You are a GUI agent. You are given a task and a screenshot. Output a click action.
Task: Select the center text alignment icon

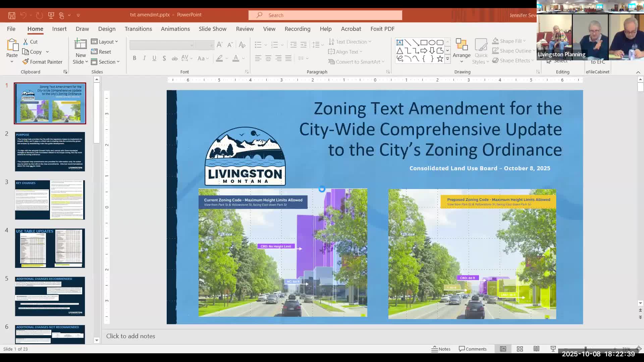268,58
